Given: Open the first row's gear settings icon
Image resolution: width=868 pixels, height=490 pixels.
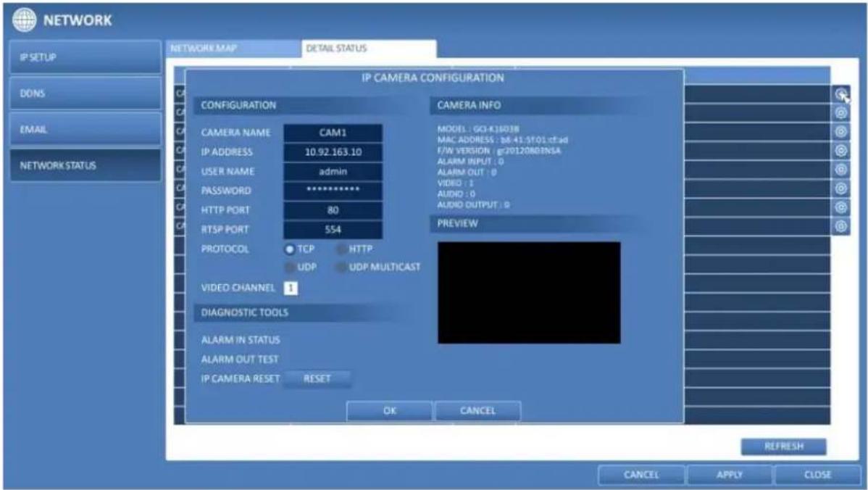Looking at the screenshot, I should (840, 94).
